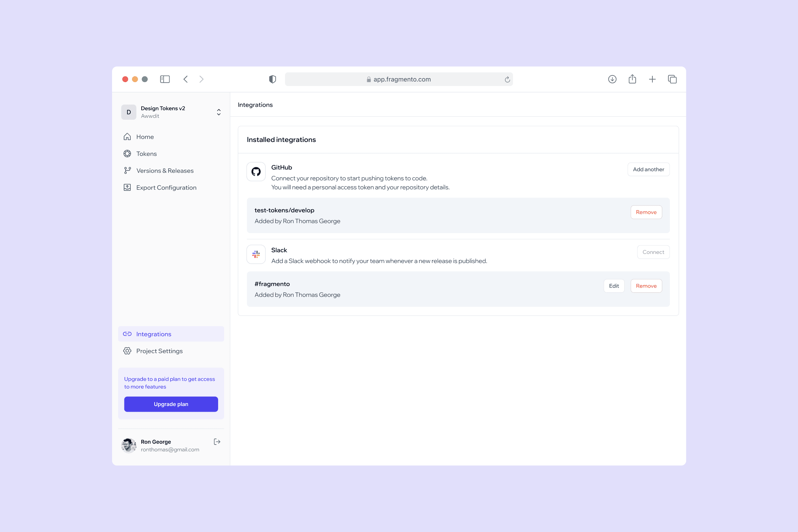Open Export Configuration page
This screenshot has height=532, width=798.
click(x=166, y=188)
